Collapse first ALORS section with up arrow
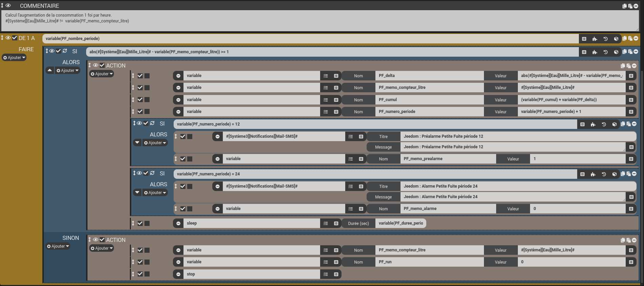This screenshot has height=286, width=644. click(50, 70)
